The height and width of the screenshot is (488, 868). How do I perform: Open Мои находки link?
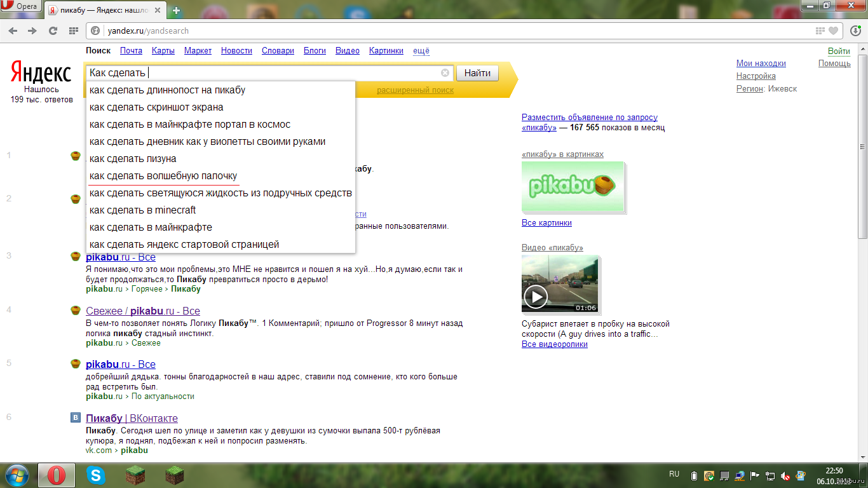tap(761, 64)
